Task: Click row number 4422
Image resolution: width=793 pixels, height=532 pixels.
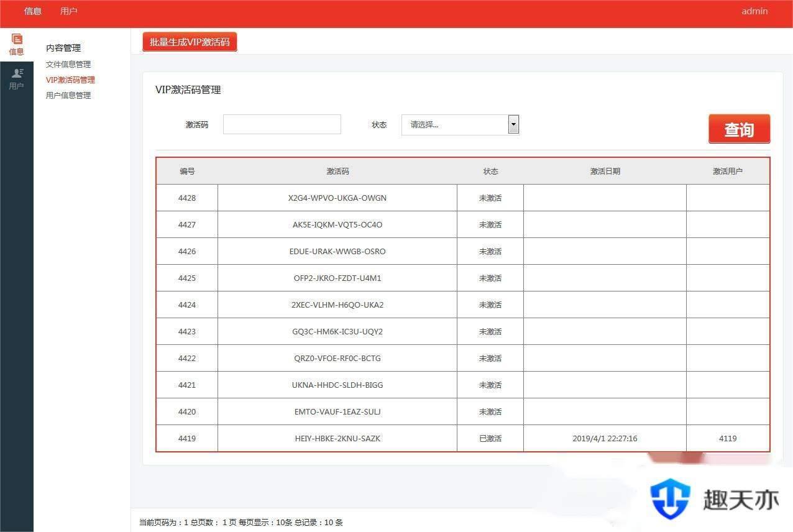Action: [x=187, y=358]
